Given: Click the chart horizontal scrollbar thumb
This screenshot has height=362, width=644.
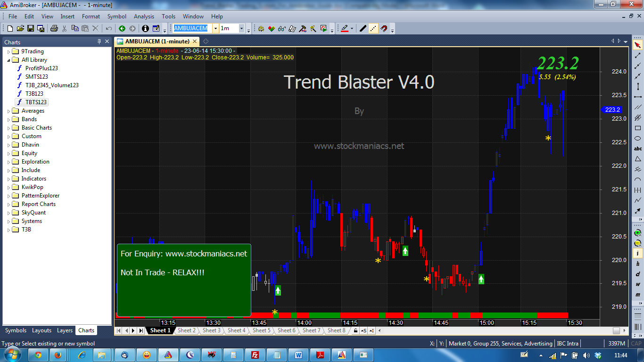Looking at the screenshot, I should (616, 331).
